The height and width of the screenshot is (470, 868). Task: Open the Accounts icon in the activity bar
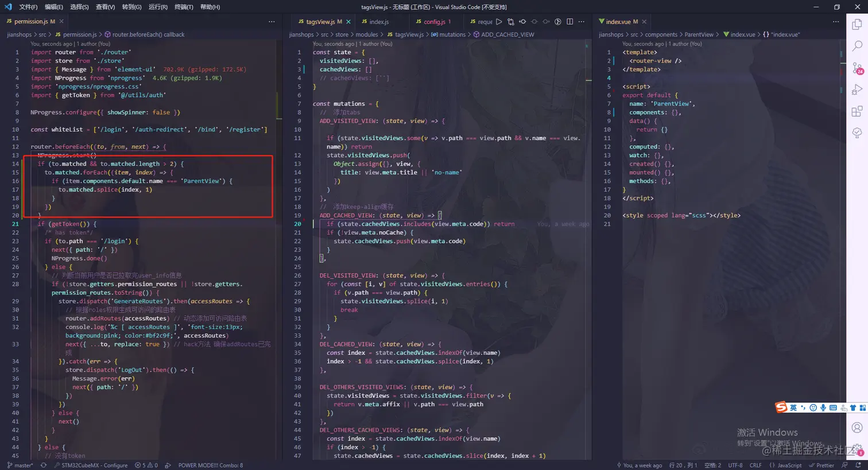coord(857,427)
